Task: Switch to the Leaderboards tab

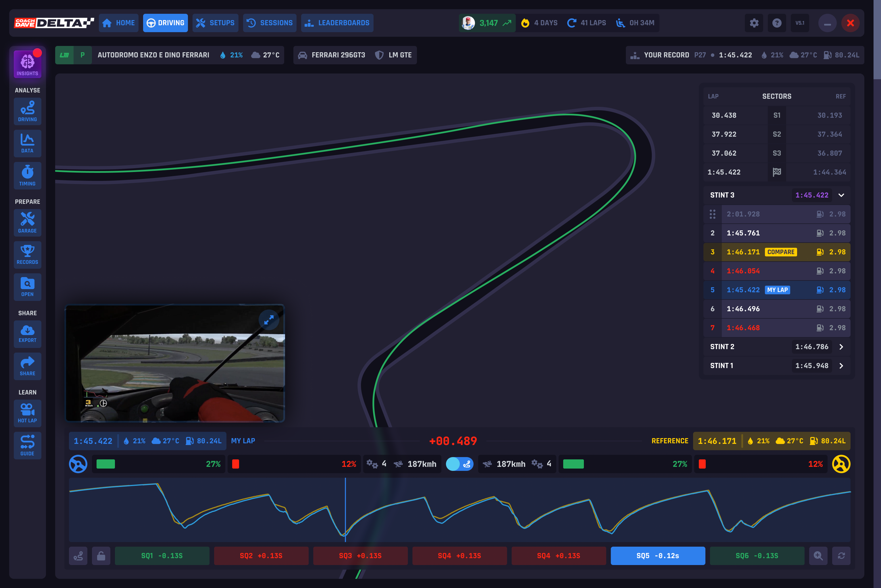Action: coord(337,23)
